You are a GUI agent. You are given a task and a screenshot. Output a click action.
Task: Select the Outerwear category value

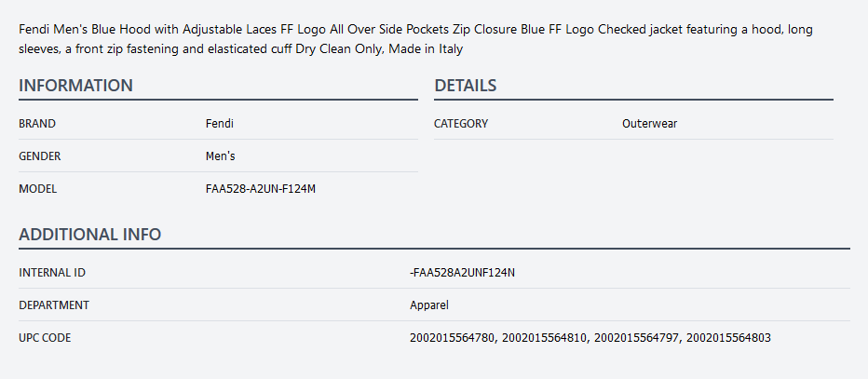click(649, 124)
